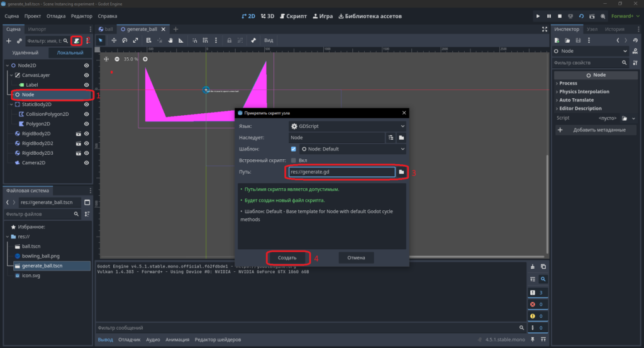Screen dimensions: 644x348
Task: Select the move tool in viewport toolbar
Action: pos(114,40)
